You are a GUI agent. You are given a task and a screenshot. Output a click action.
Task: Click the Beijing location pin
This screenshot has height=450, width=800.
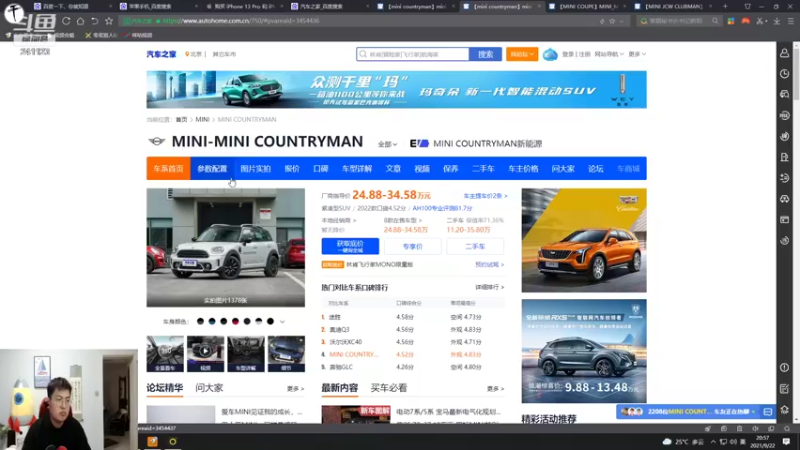187,54
